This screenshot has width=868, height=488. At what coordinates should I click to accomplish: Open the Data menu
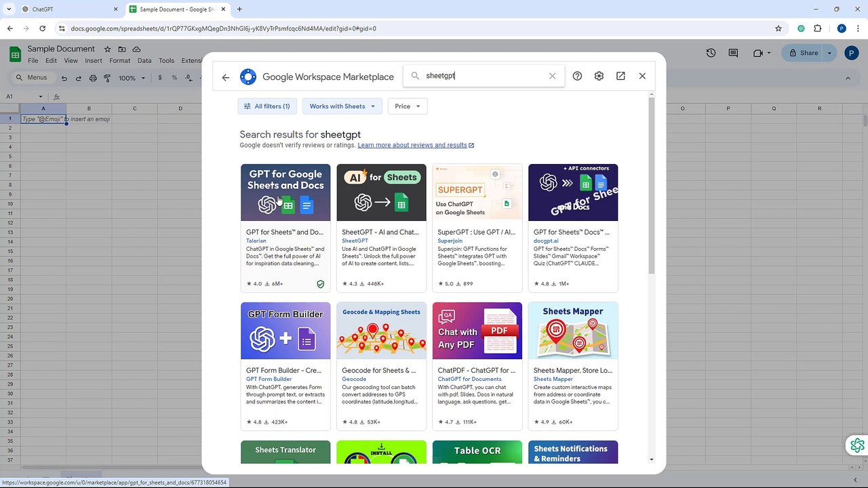144,61
